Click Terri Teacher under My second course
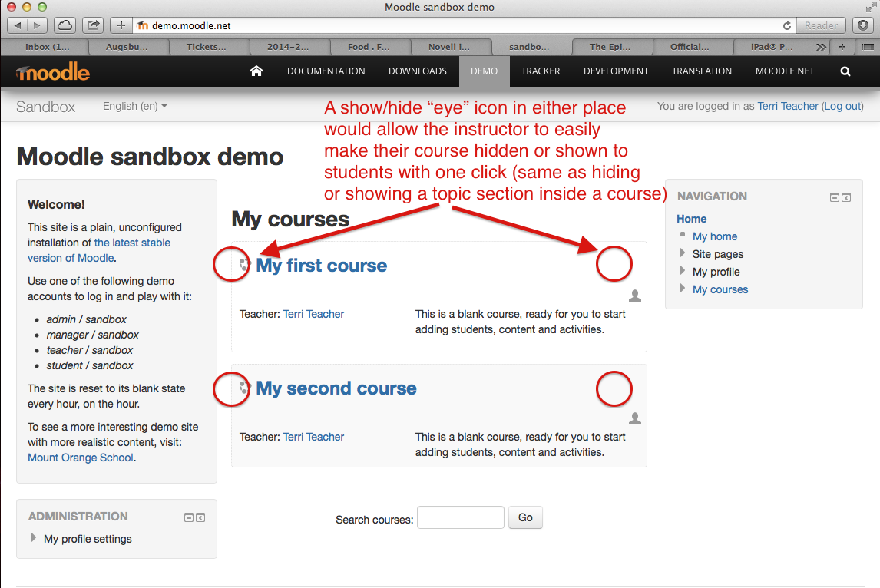This screenshot has height=588, width=880. 313,437
